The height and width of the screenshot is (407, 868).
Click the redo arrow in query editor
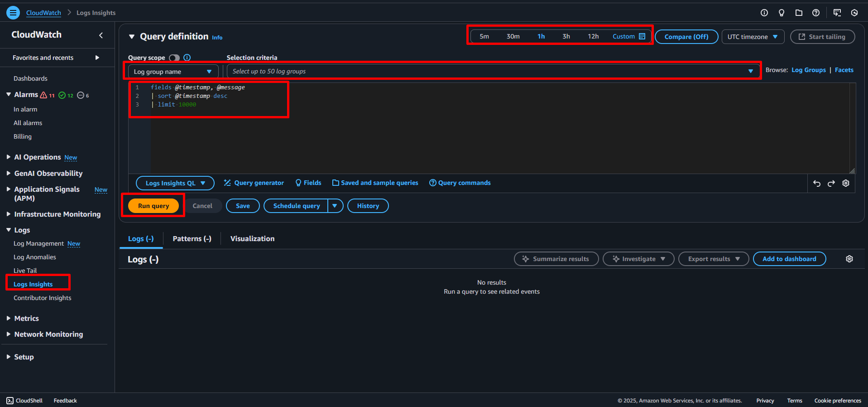click(831, 184)
